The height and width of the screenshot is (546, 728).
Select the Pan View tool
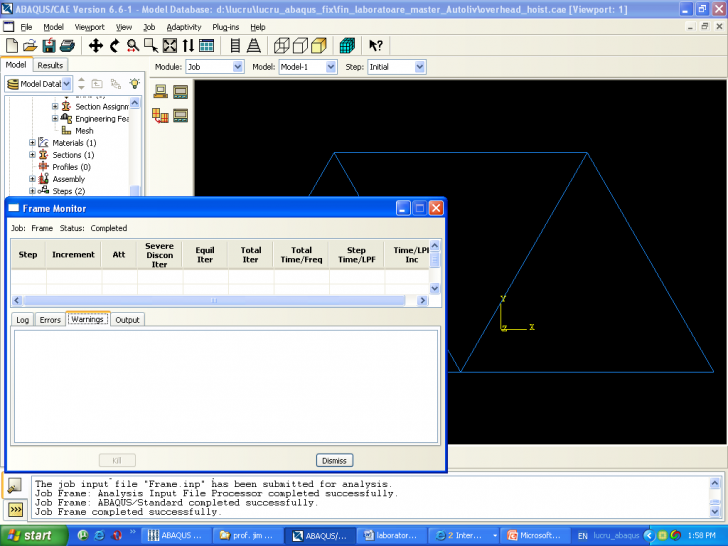click(x=96, y=46)
